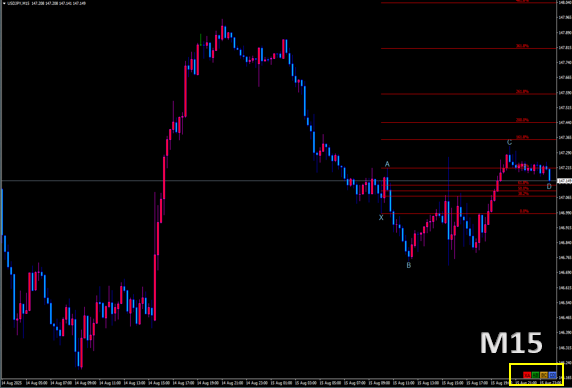Click the 15 Aug 09:00 time axis label

pos(378,383)
